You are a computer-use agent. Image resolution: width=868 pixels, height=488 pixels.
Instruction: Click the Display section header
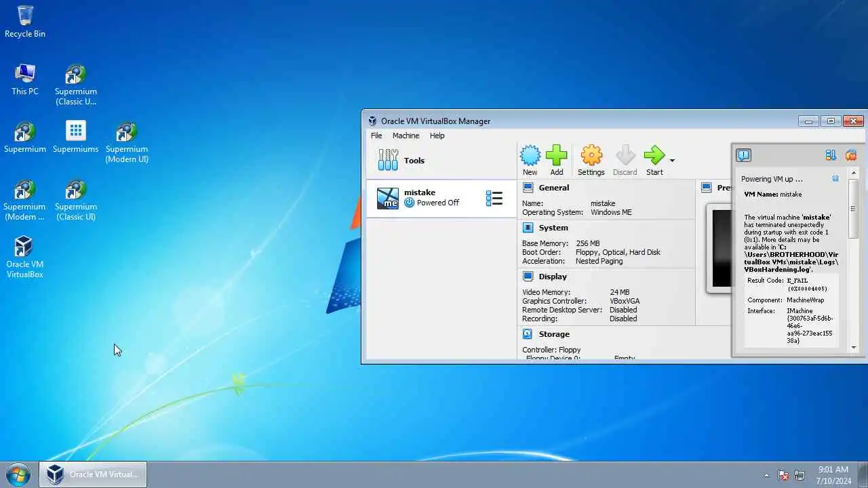click(553, 277)
